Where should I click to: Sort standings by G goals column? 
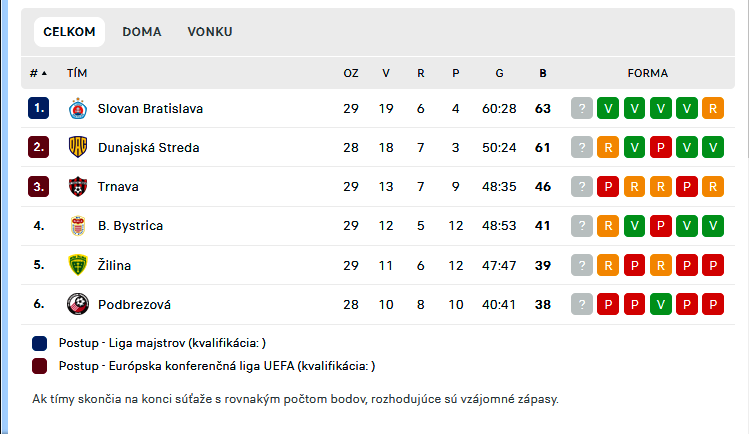[499, 73]
